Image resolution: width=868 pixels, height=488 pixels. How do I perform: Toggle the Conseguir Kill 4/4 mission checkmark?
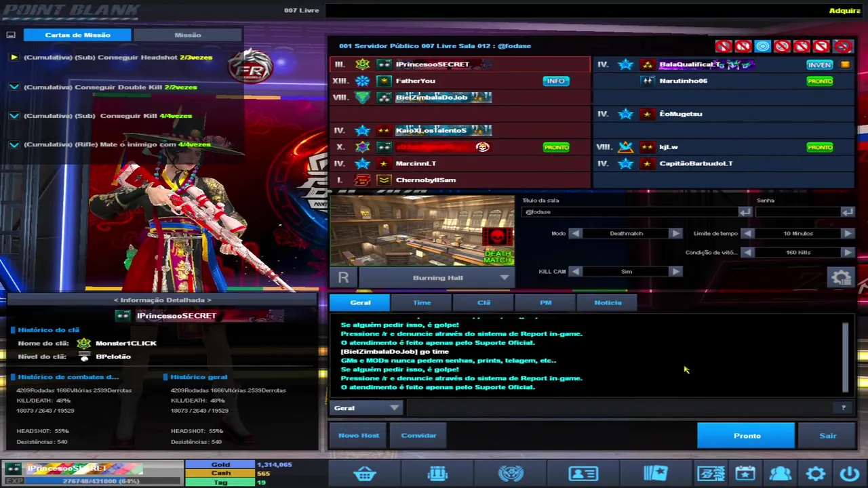14,116
